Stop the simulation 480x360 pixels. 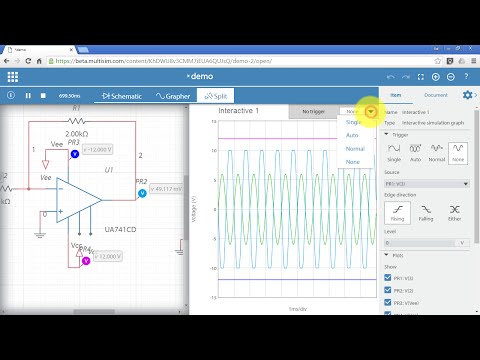[43, 96]
